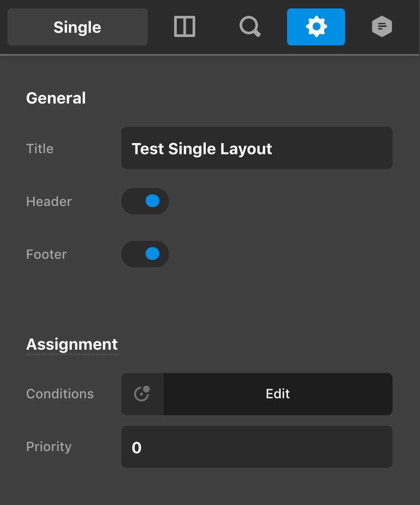Click the document notes hexagon icon
The image size is (420, 505).
coord(381,26)
